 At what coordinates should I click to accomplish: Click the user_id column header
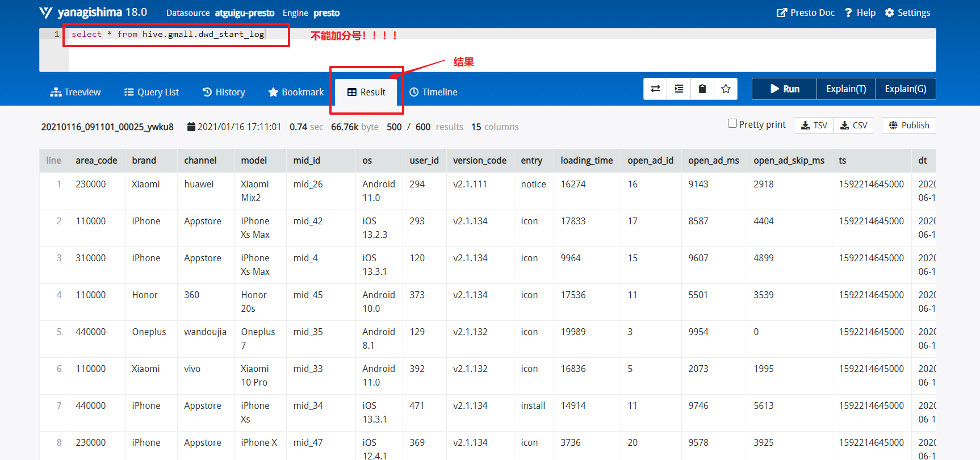(x=424, y=161)
